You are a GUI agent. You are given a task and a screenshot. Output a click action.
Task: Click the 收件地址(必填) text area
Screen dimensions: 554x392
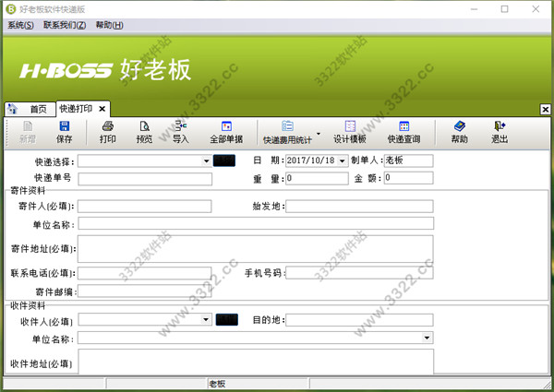pyautogui.click(x=256, y=362)
